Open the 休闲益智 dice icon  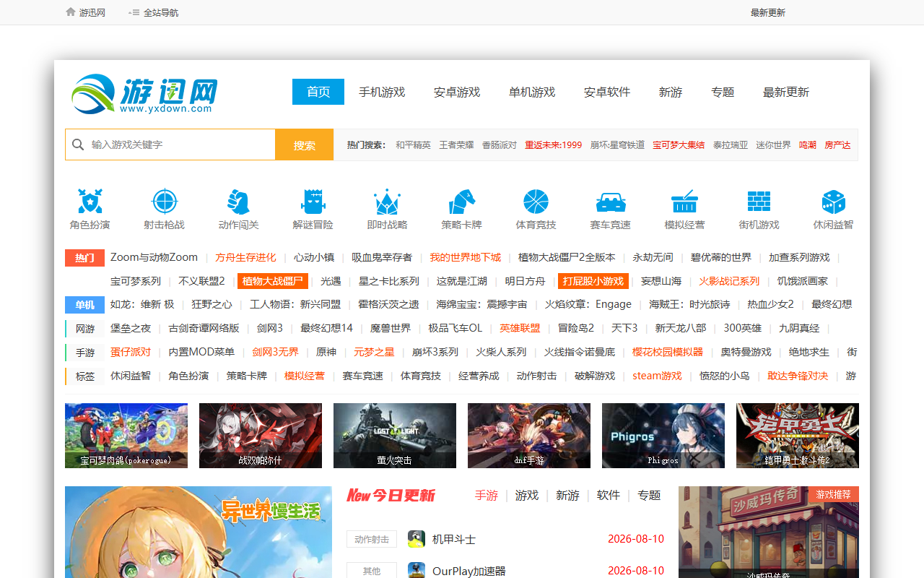tap(833, 202)
